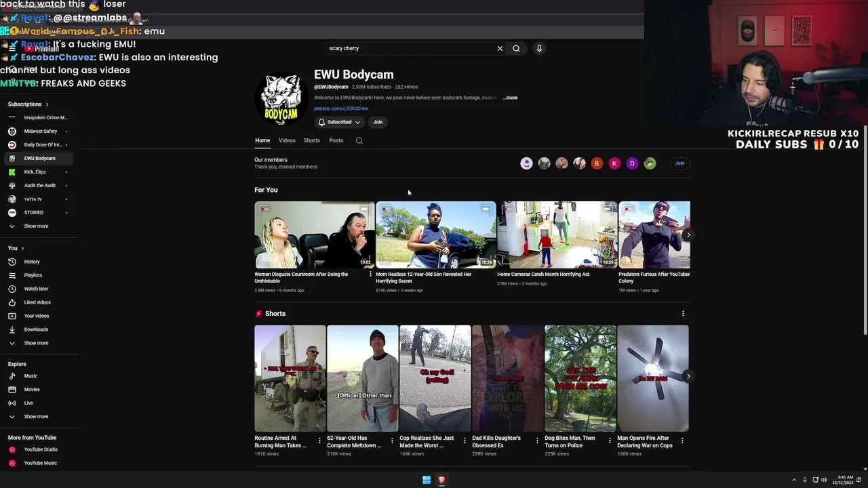The width and height of the screenshot is (868, 488).
Task: Click the red 'B' member avatar
Action: pyautogui.click(x=597, y=163)
